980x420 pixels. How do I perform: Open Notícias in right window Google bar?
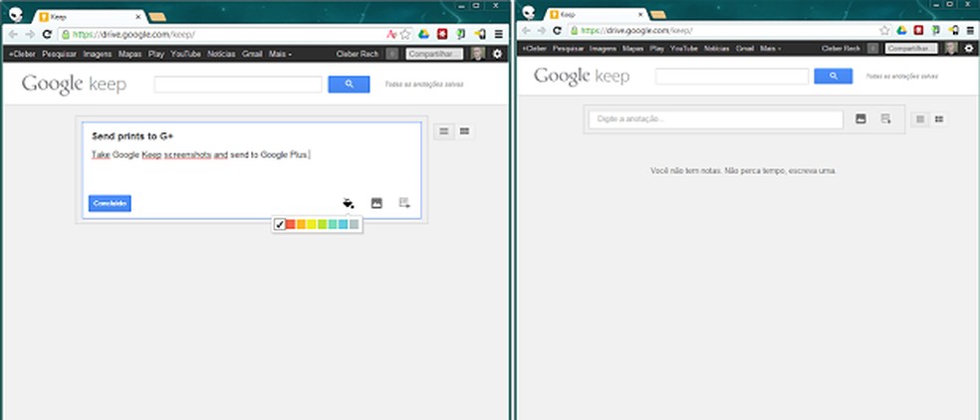point(717,48)
